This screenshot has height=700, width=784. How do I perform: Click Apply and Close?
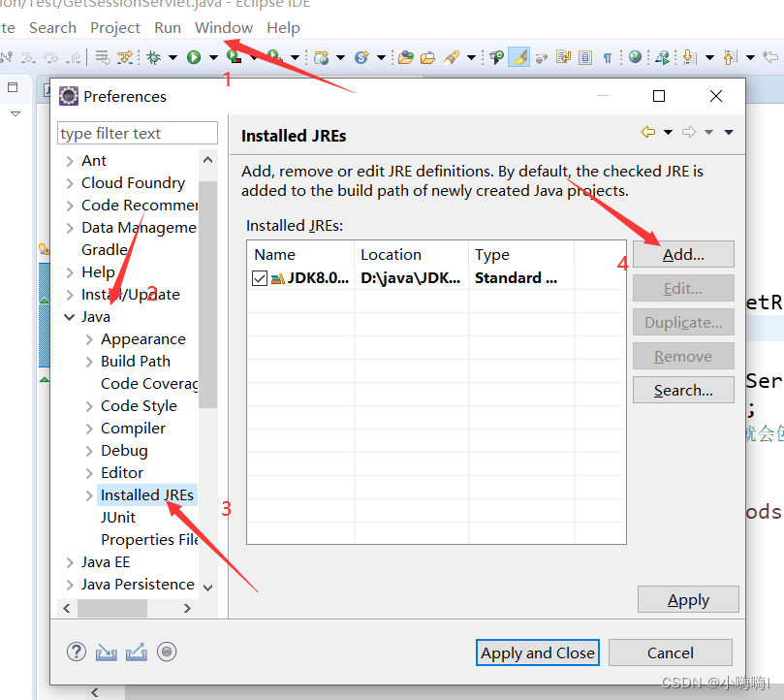pyautogui.click(x=537, y=652)
